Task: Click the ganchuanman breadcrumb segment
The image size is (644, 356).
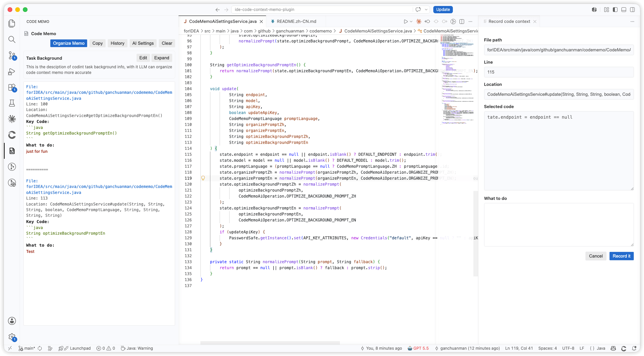Action: point(290,31)
